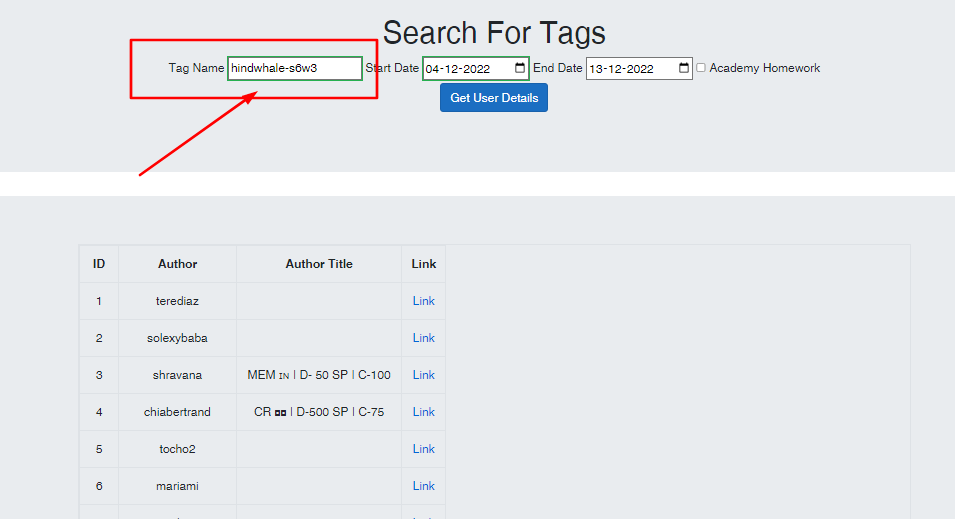This screenshot has height=519, width=955.
Task: Select author name chiabertrand
Action: [x=177, y=412]
